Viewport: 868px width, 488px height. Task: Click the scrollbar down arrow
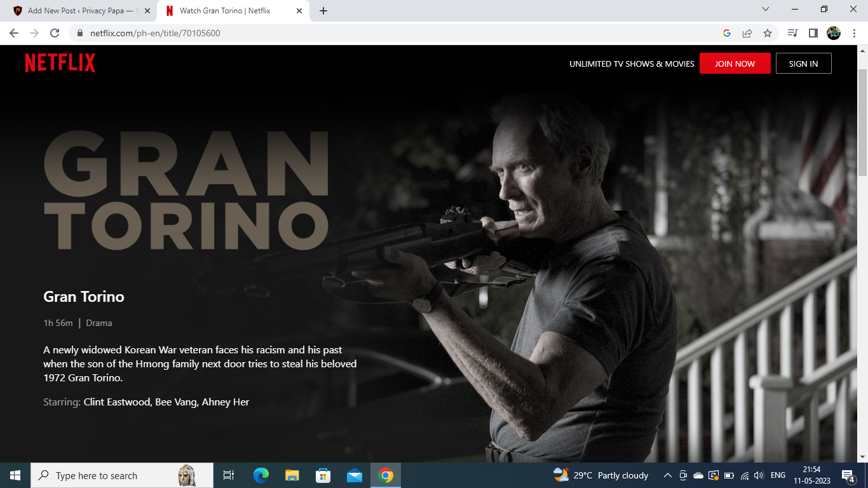click(862, 457)
